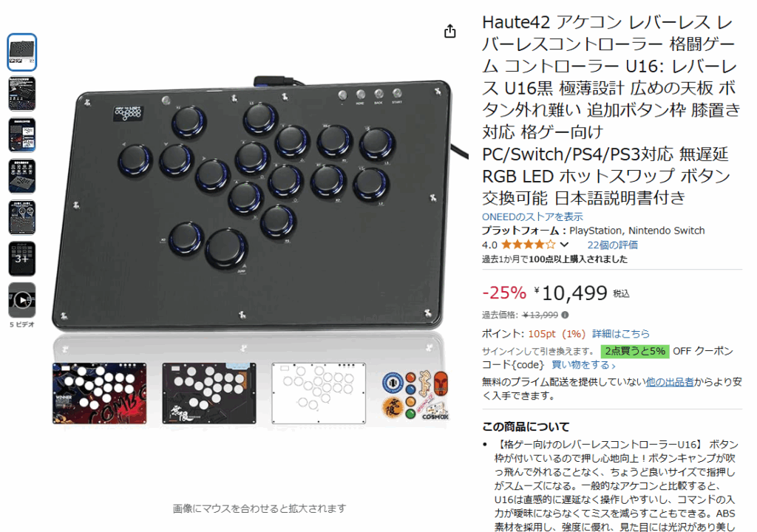The width and height of the screenshot is (757, 532).
Task: Click the share icon above product image
Action: [x=449, y=31]
